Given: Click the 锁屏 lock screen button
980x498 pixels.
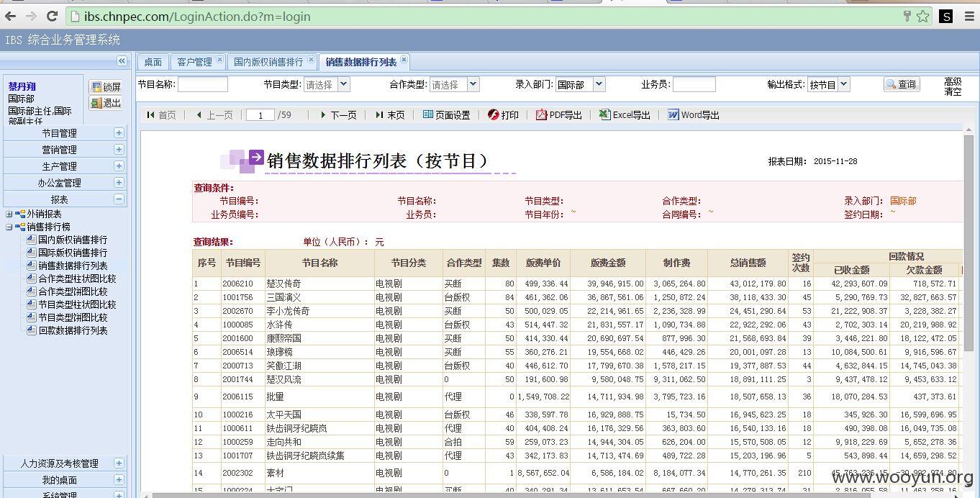Looking at the screenshot, I should 106,87.
